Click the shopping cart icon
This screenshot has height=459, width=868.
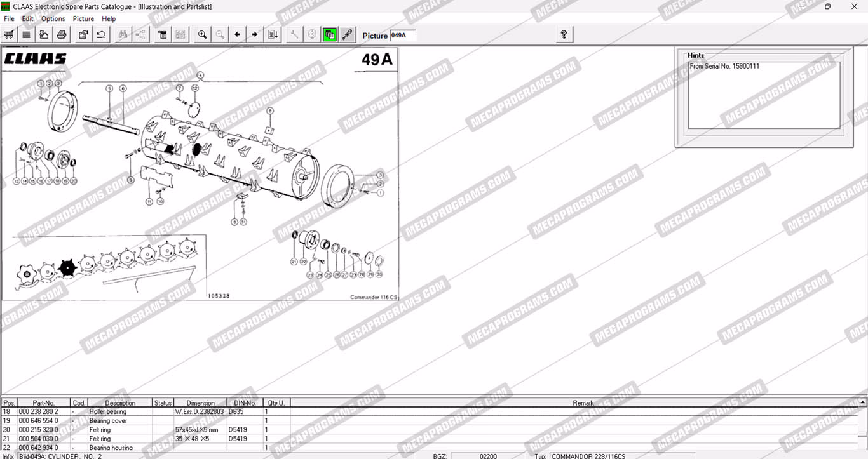(9, 35)
